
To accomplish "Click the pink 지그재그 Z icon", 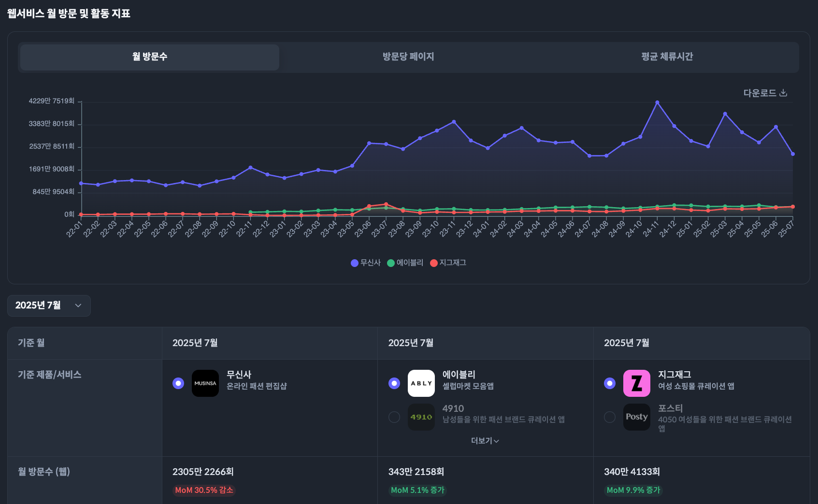I will [x=637, y=383].
